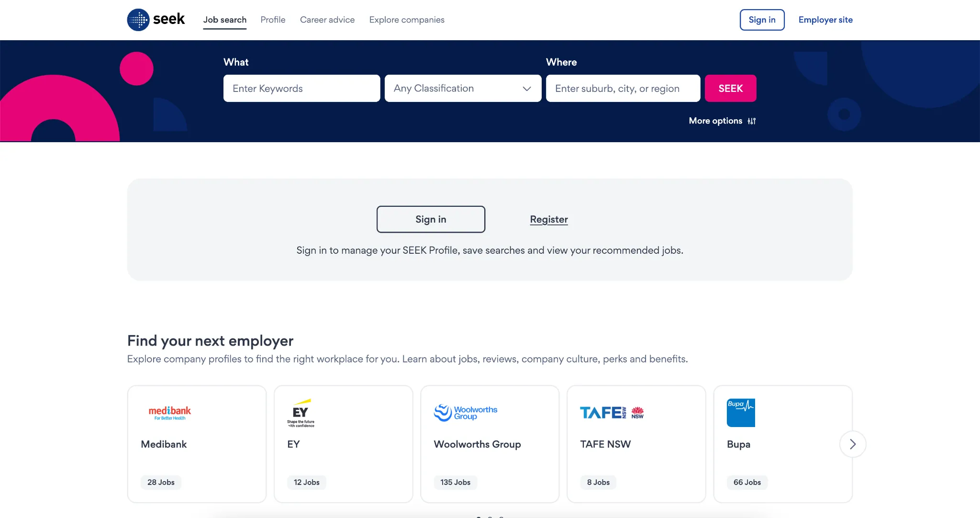Click Sign in button in header
The image size is (980, 518).
762,20
